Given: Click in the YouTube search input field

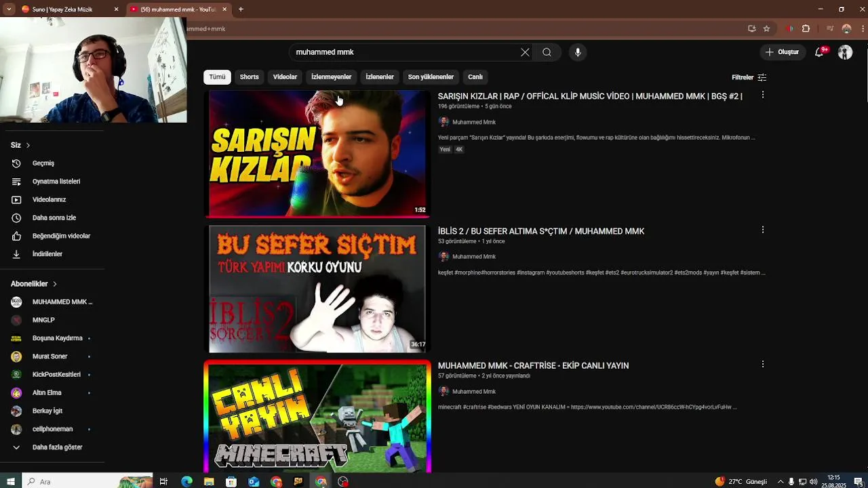Looking at the screenshot, I should [x=403, y=52].
